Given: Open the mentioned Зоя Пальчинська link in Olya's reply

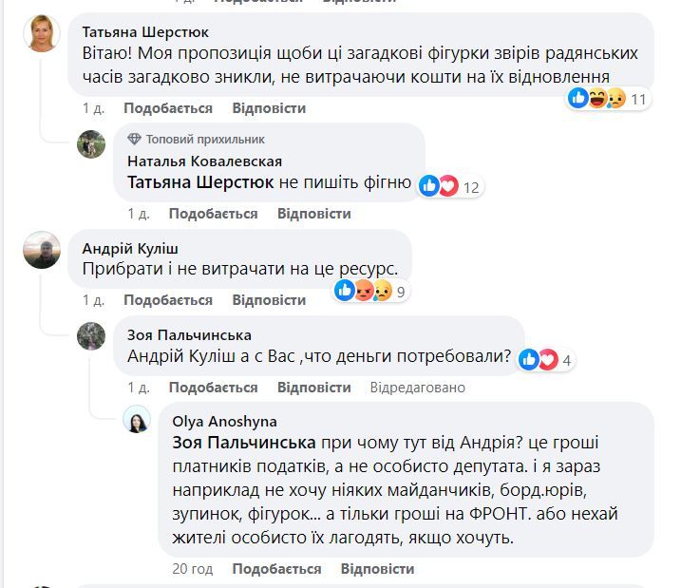Looking at the screenshot, I should [x=245, y=443].
